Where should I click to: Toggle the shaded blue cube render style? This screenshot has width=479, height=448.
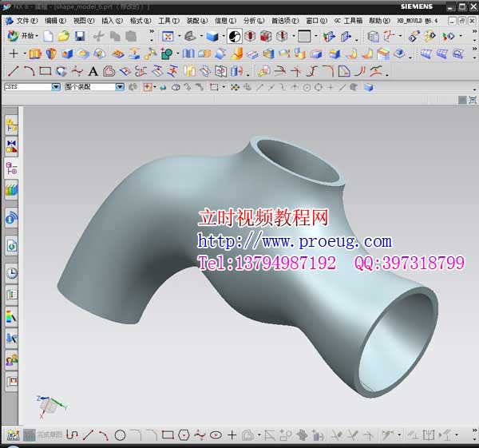pos(212,37)
